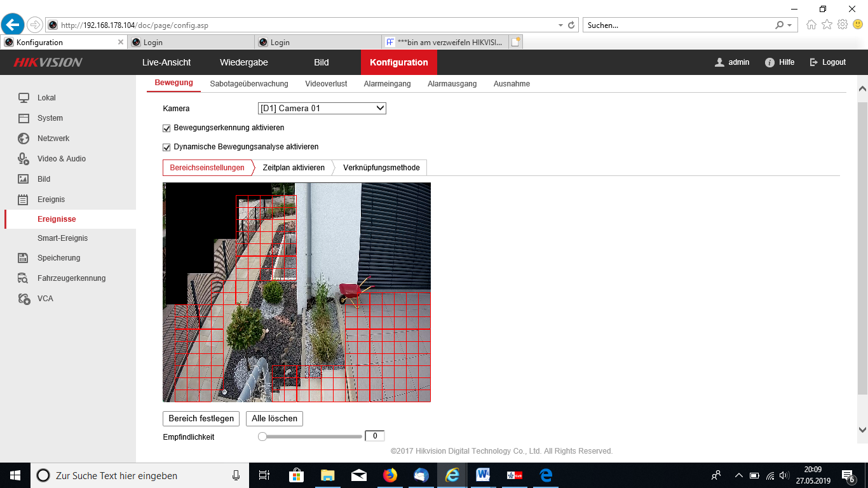Expand the Kamera dropdown list

pyautogui.click(x=380, y=109)
